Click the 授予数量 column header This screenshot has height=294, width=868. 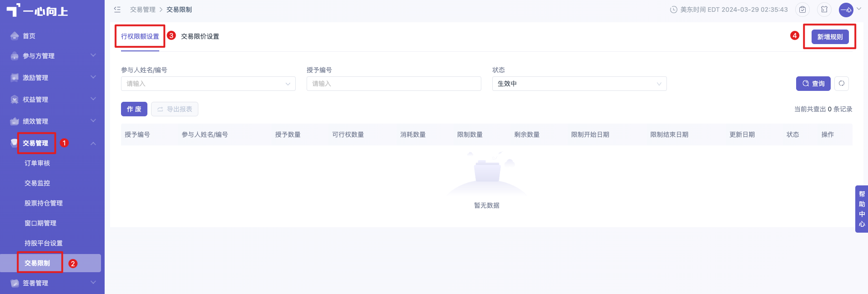288,135
